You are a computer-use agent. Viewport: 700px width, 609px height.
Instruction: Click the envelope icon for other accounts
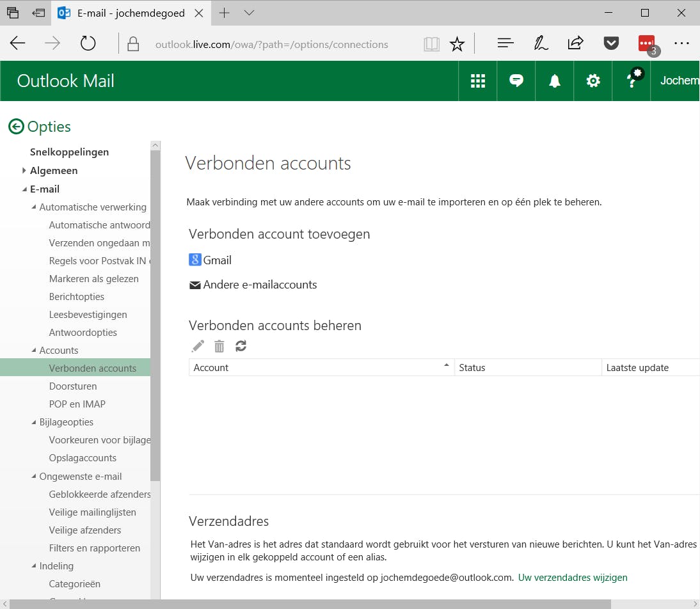(195, 285)
